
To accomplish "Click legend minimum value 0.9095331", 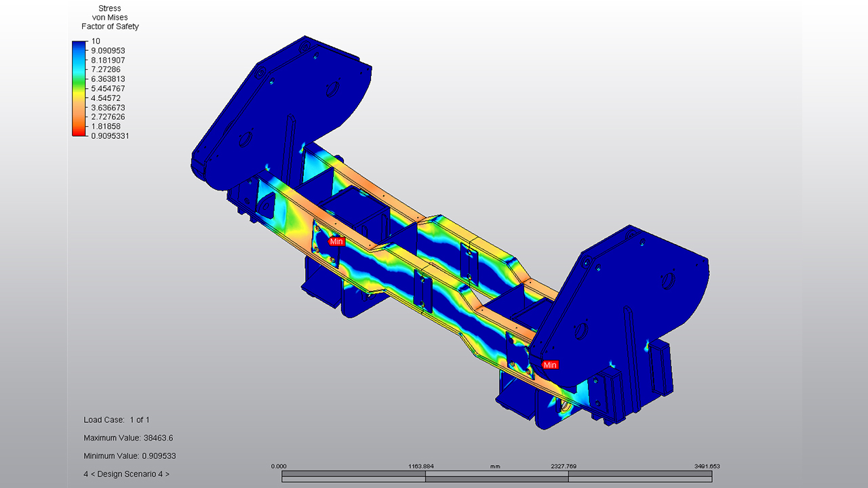I will coord(111,136).
